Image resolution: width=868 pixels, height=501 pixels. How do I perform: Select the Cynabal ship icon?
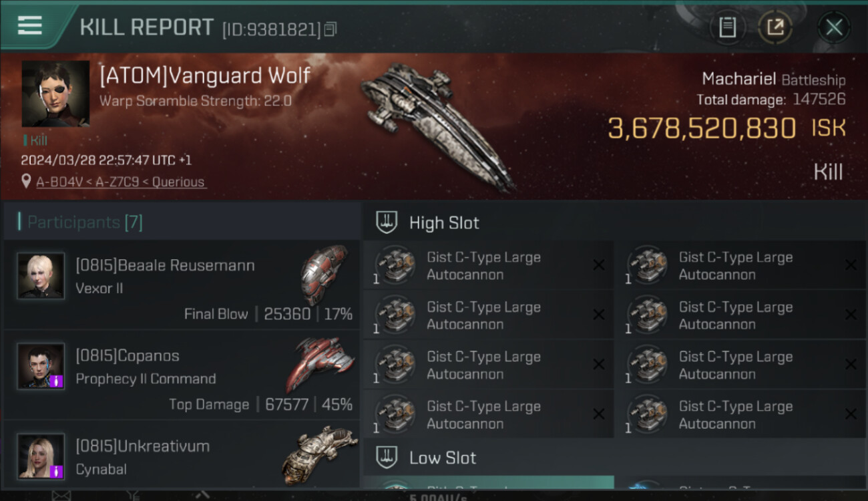[x=319, y=456]
